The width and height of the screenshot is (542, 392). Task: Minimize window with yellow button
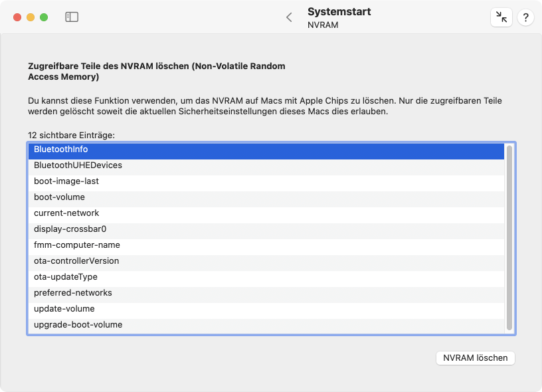31,17
